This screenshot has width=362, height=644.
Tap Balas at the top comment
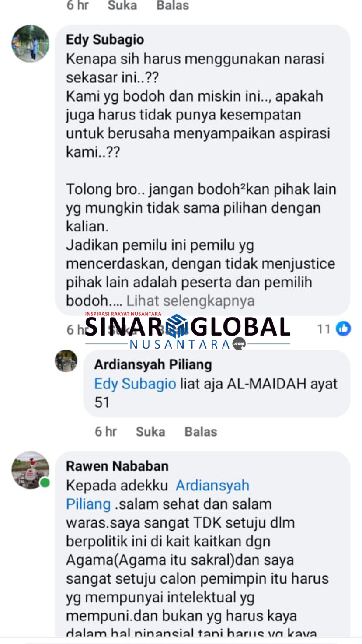click(173, 6)
